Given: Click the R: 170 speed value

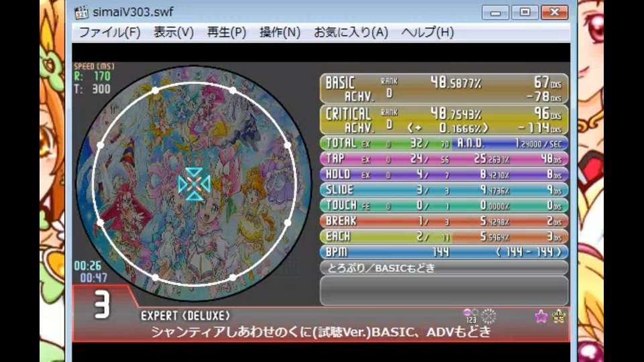Looking at the screenshot, I should pyautogui.click(x=93, y=76).
